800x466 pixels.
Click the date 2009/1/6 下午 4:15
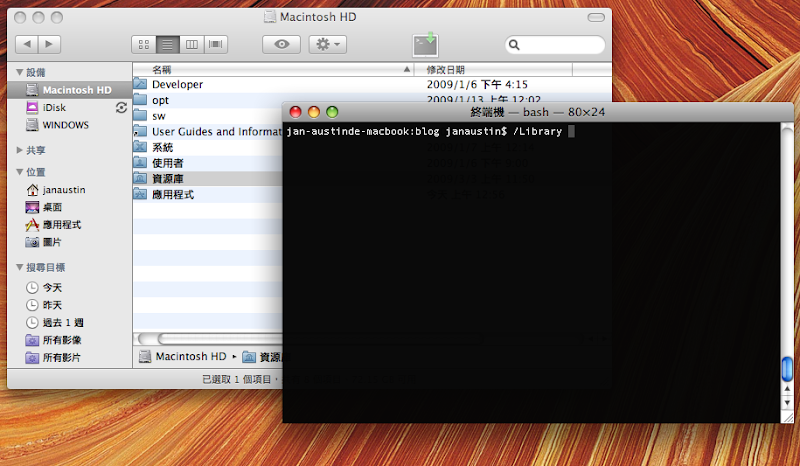[x=477, y=84]
